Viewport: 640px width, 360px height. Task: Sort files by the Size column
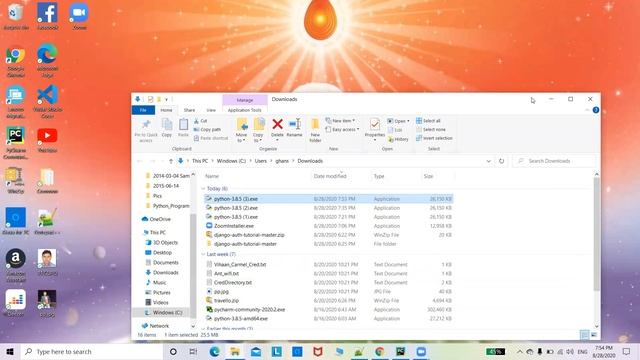coord(428,176)
